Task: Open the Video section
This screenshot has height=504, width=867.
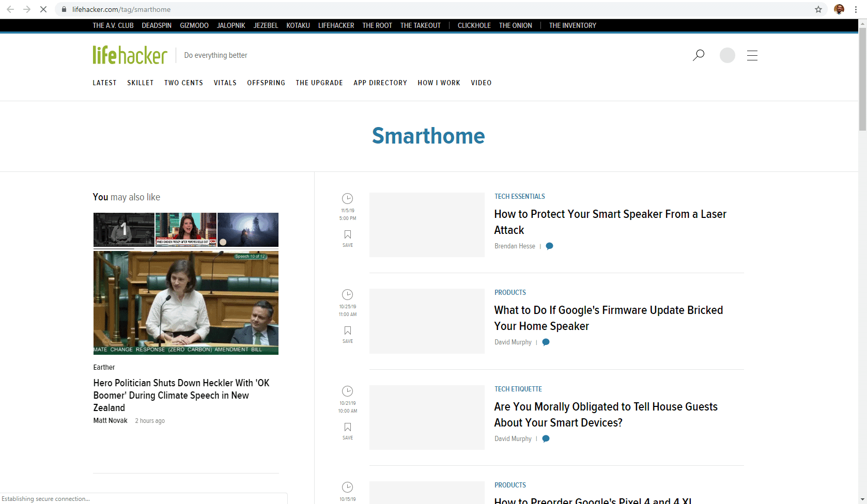Action: (x=481, y=83)
